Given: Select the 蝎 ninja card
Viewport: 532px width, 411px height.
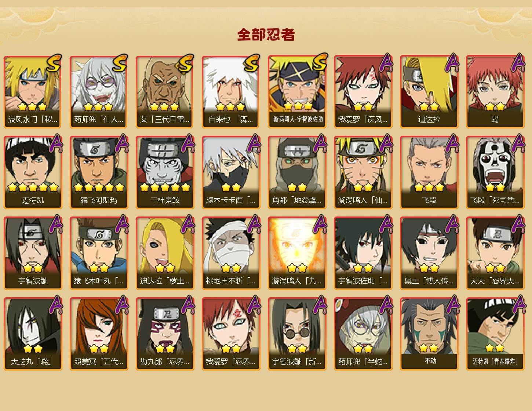Looking at the screenshot, I should [495, 92].
